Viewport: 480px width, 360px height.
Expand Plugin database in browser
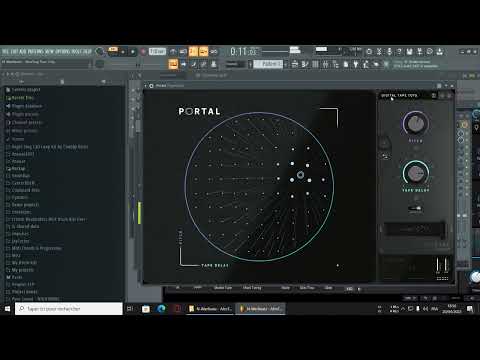[x=24, y=106]
